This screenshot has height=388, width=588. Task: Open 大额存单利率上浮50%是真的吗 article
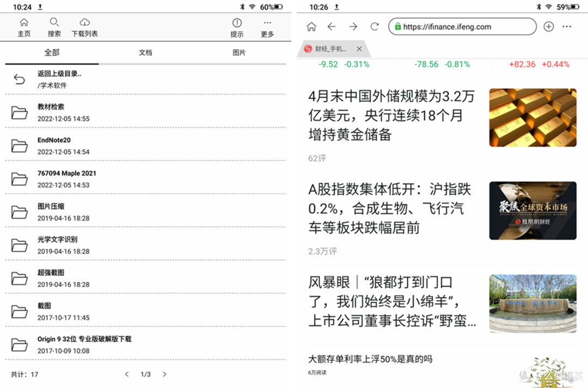tap(370, 359)
